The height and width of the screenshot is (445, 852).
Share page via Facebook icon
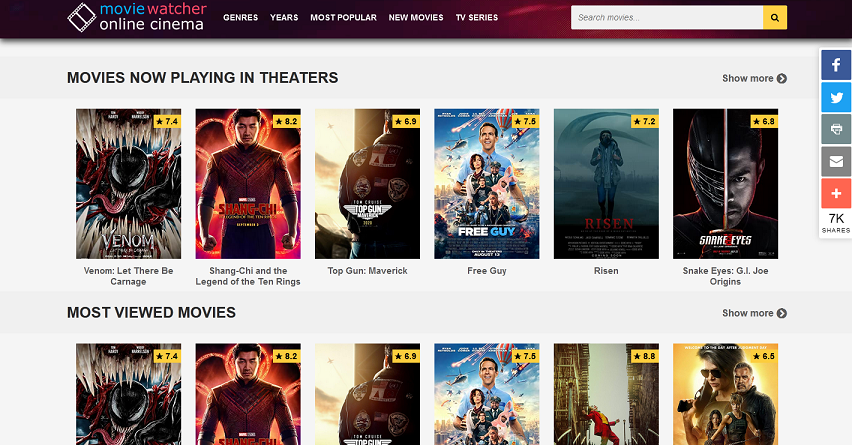(x=836, y=65)
